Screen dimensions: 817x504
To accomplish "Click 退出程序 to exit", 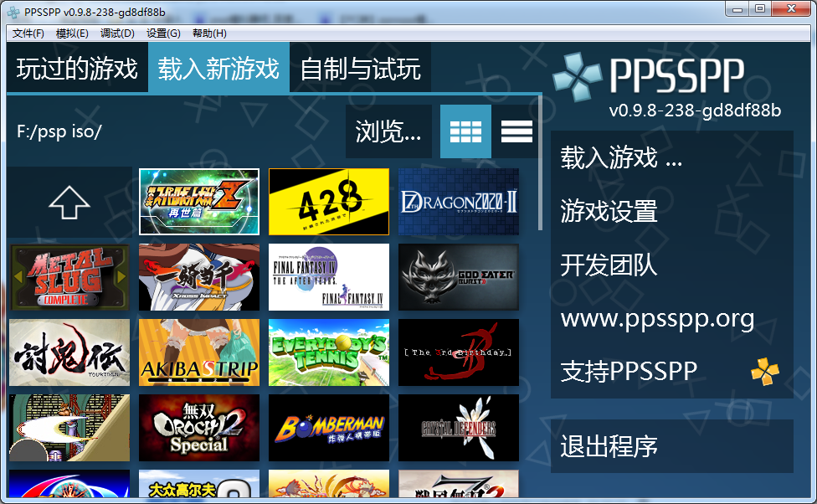I will (x=672, y=446).
